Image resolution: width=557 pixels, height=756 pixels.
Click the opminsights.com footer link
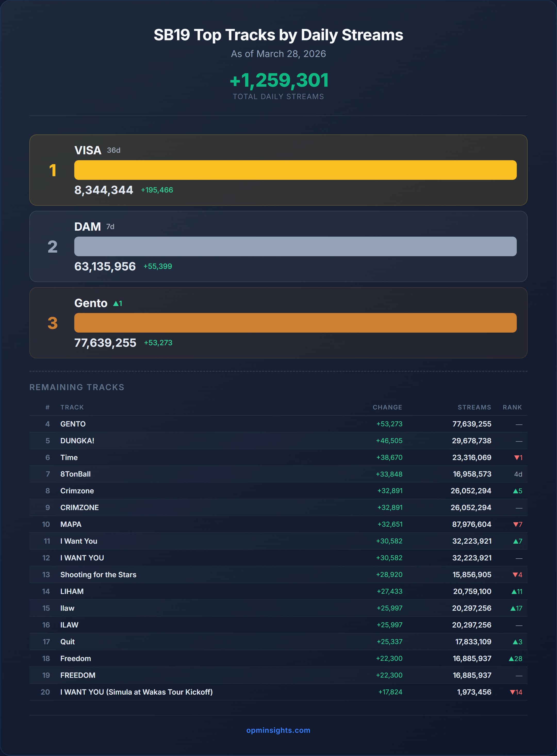[x=278, y=730]
